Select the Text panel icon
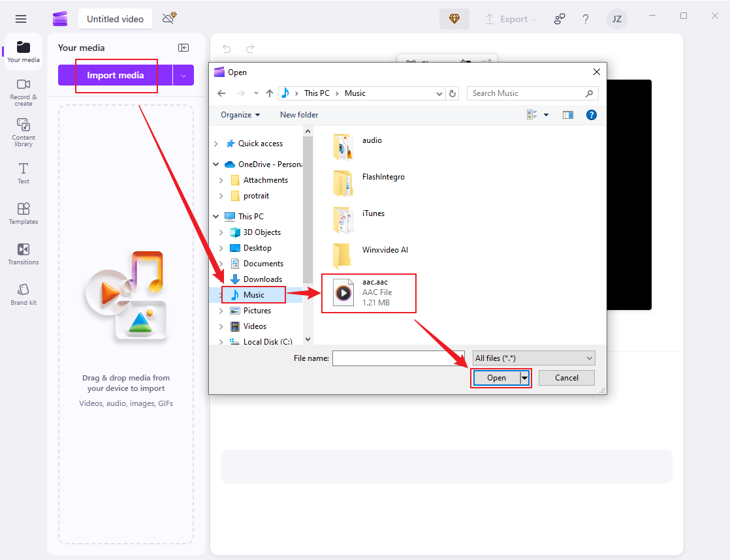 23,172
